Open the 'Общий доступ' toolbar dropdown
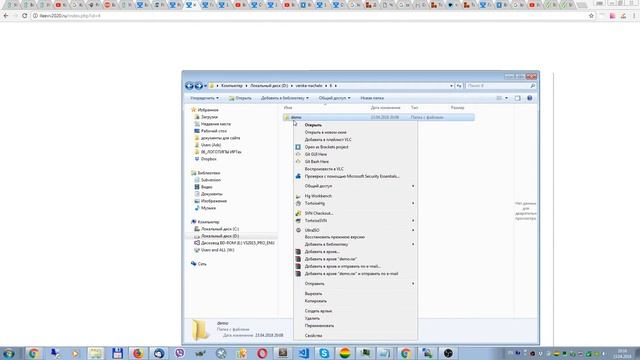This screenshot has width=640, height=360. (x=334, y=98)
